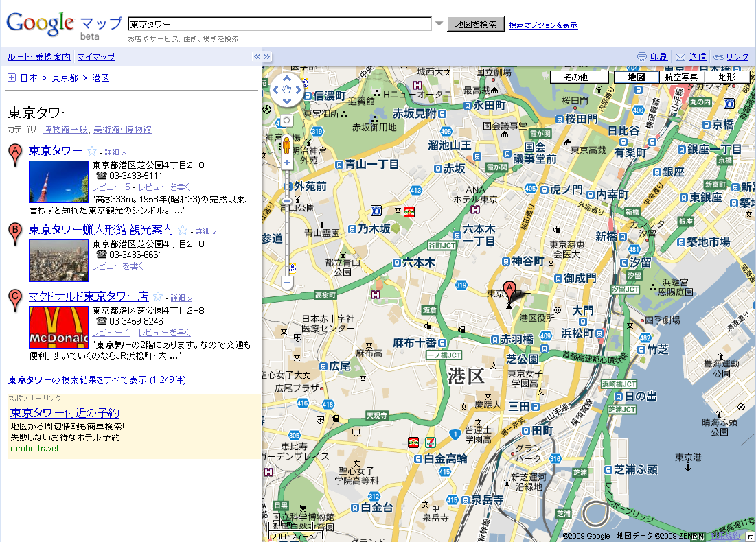Open the レビュー 1 link
Image resolution: width=756 pixels, height=542 pixels.
[x=111, y=333]
